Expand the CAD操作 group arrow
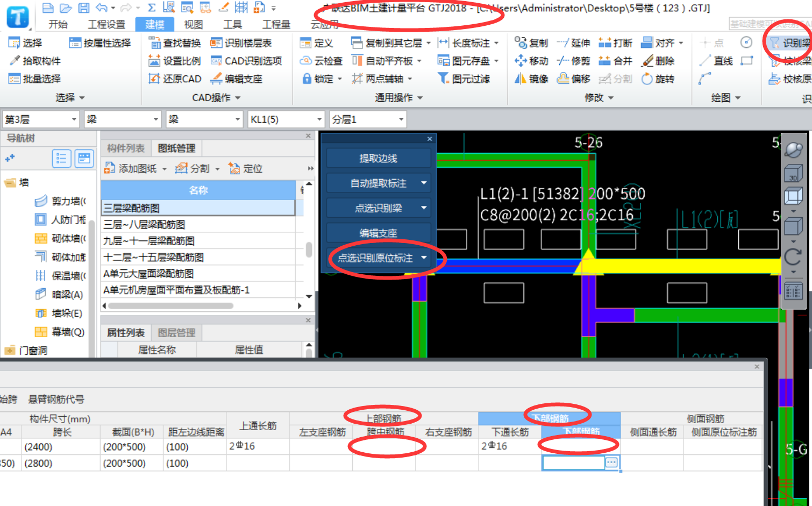Viewport: 812px width, 506px height. [238, 98]
